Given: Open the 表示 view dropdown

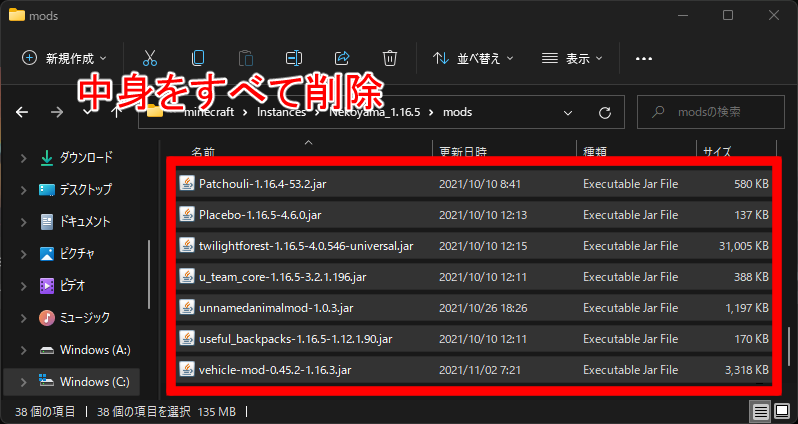Looking at the screenshot, I should (573, 59).
